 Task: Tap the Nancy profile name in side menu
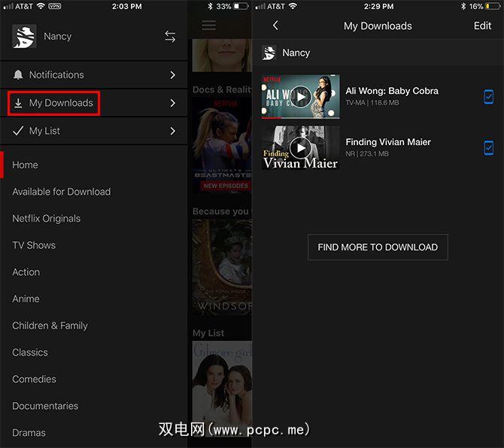[x=57, y=36]
